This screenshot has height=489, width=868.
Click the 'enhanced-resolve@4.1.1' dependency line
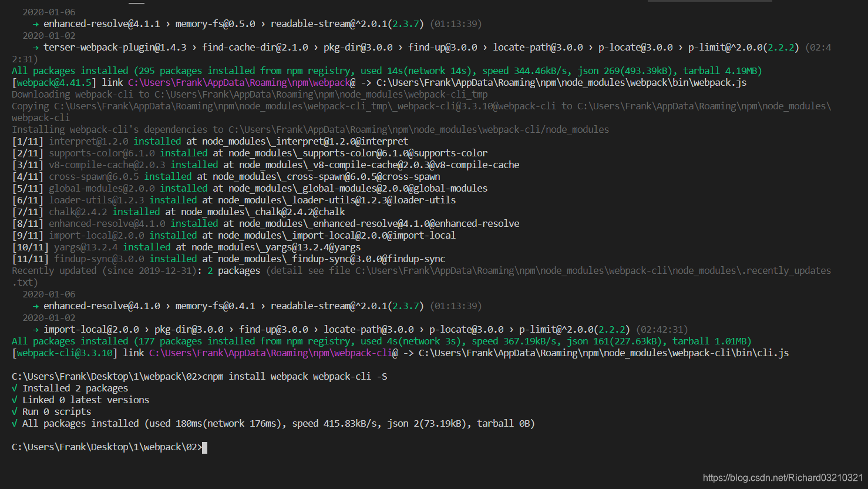tap(257, 24)
